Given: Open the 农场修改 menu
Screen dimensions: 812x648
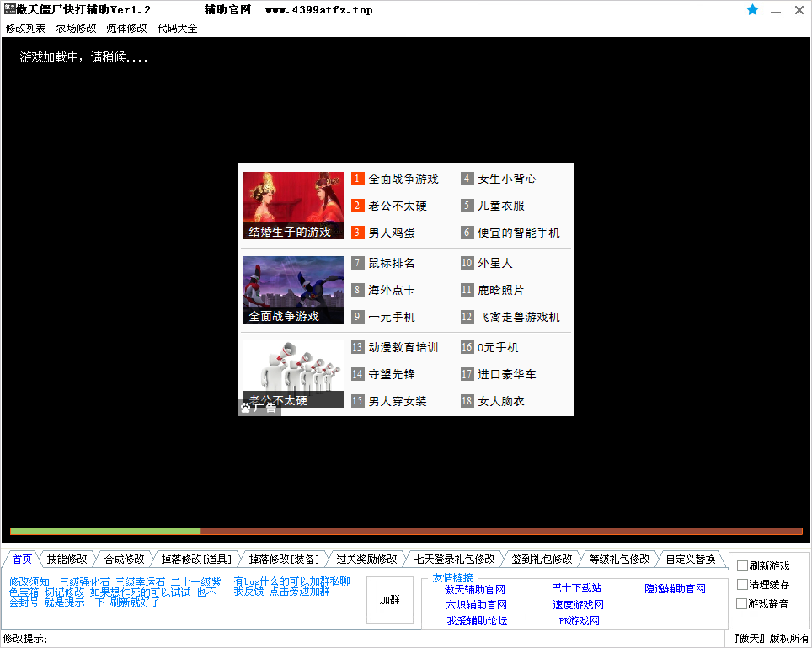Looking at the screenshot, I should pyautogui.click(x=77, y=28).
